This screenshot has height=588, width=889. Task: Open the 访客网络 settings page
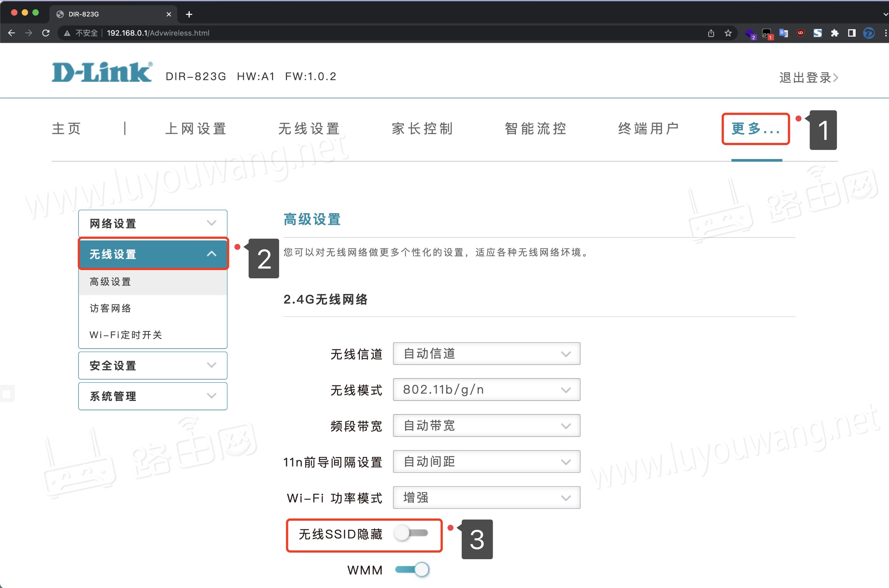click(110, 308)
